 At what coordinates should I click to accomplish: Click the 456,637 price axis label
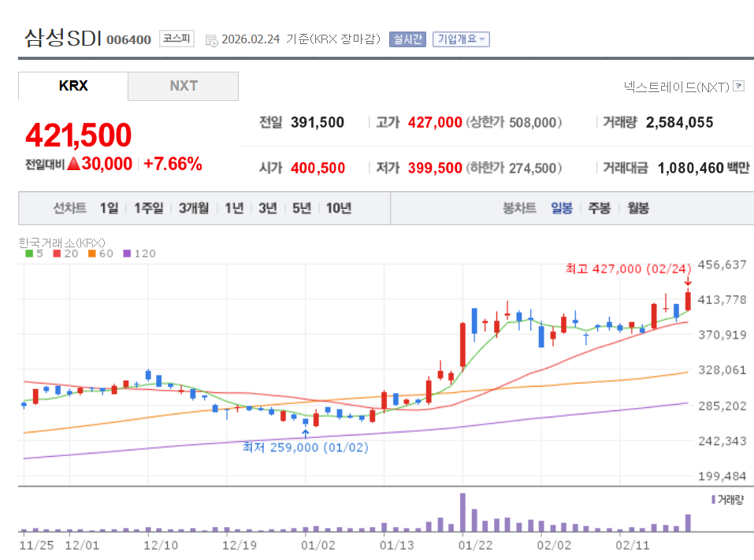tap(722, 265)
